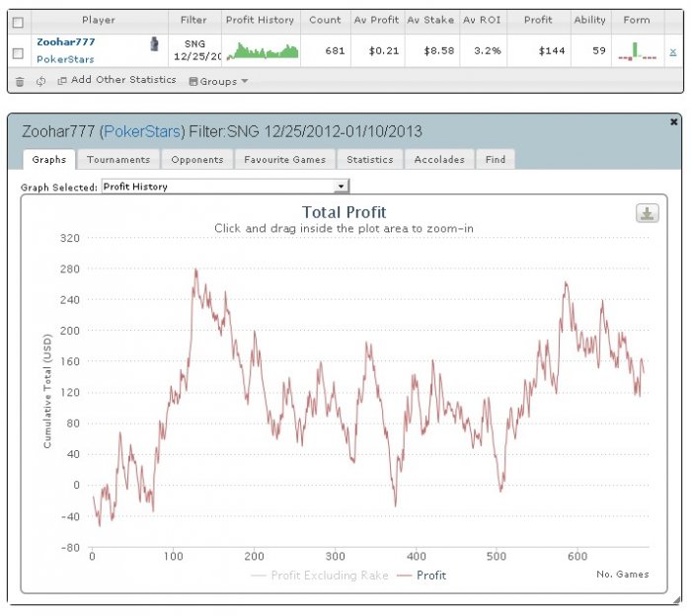Click Add Other Statistics
This screenshot has width=691, height=616.
click(116, 81)
